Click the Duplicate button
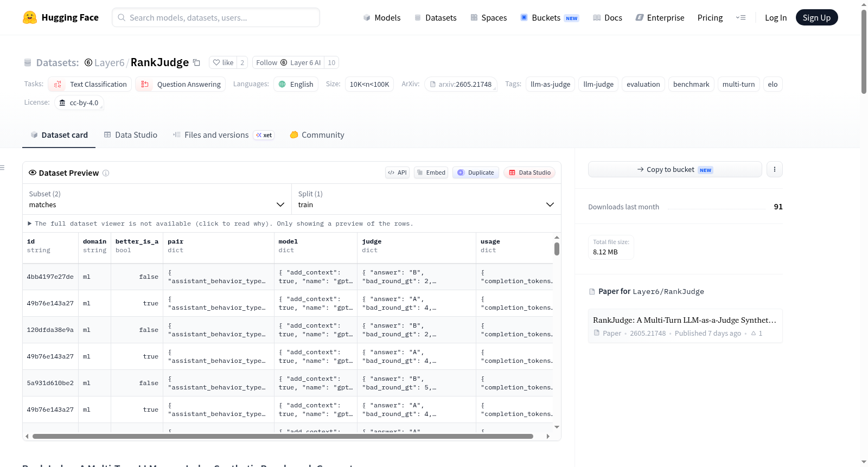The height and width of the screenshot is (467, 868). 476,172
